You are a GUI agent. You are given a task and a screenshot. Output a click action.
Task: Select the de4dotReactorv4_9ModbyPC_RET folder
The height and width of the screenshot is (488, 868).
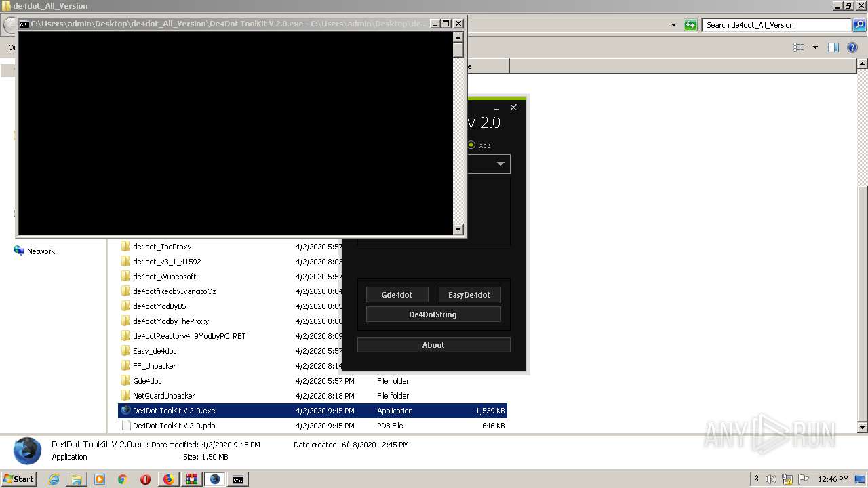click(x=189, y=336)
